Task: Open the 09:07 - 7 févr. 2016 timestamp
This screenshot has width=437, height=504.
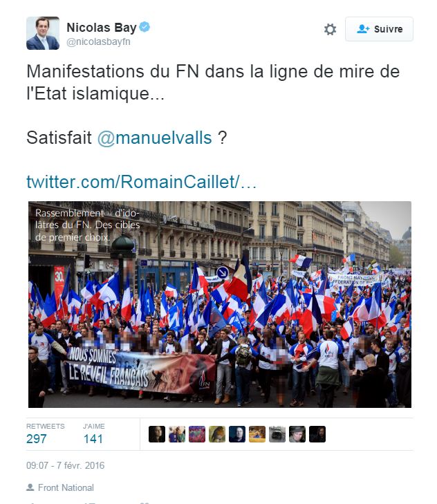Action: pos(65,465)
